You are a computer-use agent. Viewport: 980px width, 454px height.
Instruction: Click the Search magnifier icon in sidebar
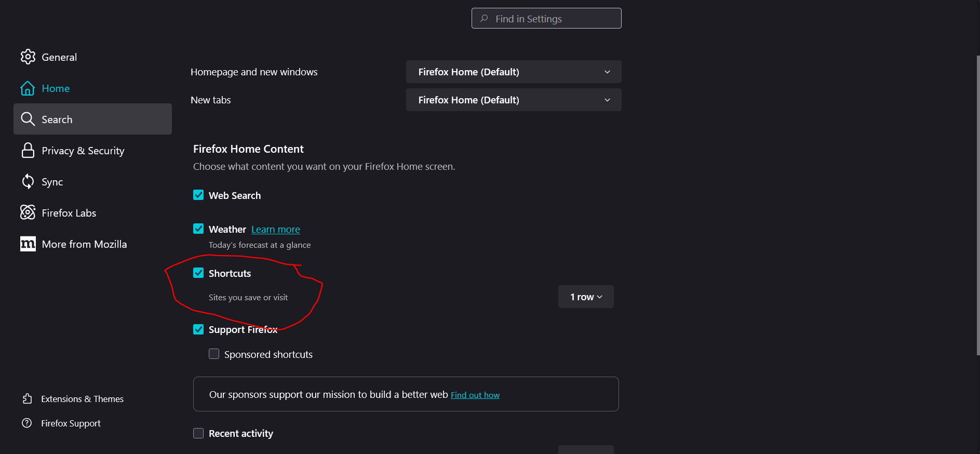28,119
